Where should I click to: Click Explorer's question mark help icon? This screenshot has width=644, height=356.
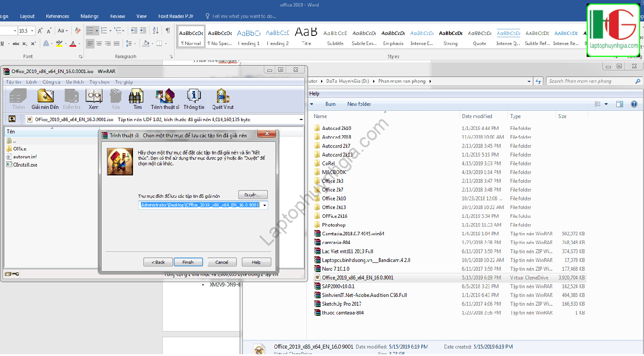634,104
